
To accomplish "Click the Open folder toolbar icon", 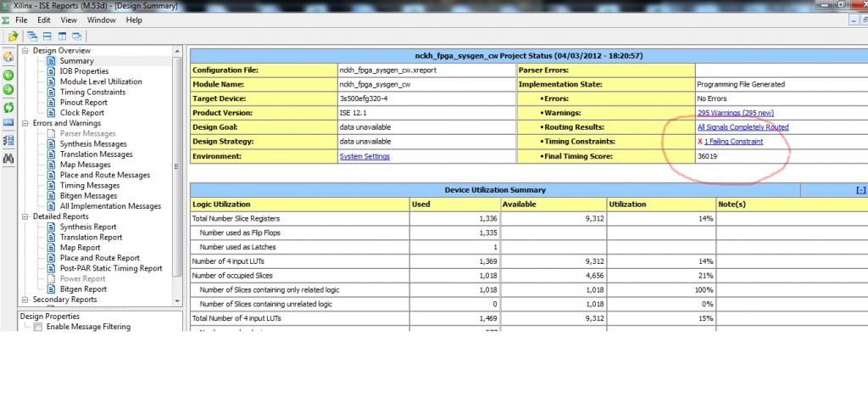I will click(x=13, y=36).
